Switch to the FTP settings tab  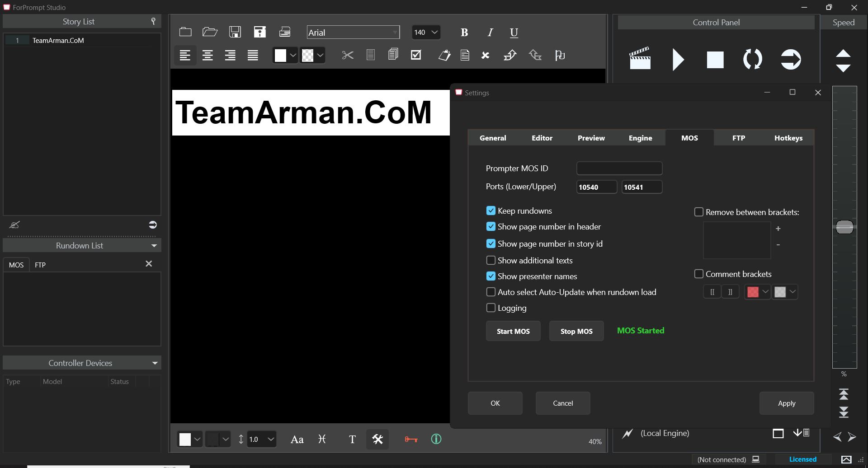tap(739, 138)
